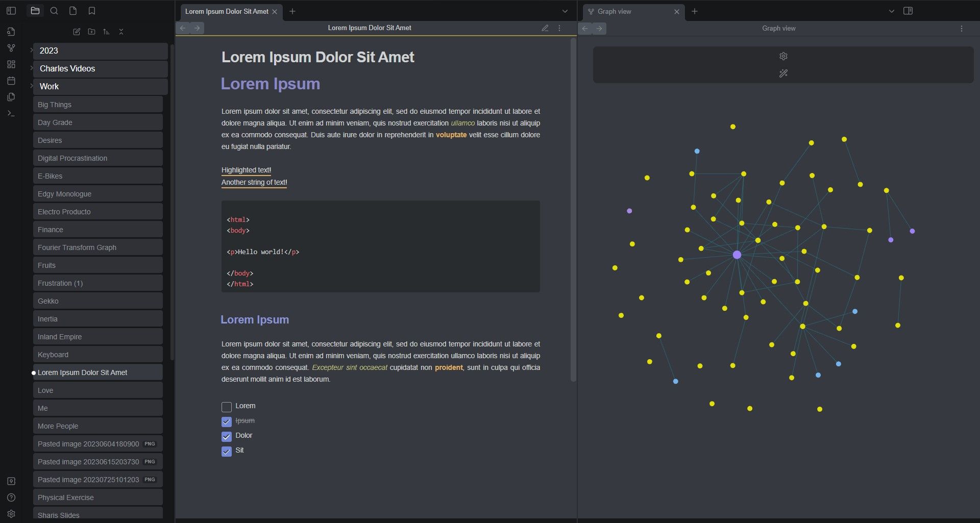
Task: Open tab list dropdown in editor pane
Action: [x=565, y=11]
